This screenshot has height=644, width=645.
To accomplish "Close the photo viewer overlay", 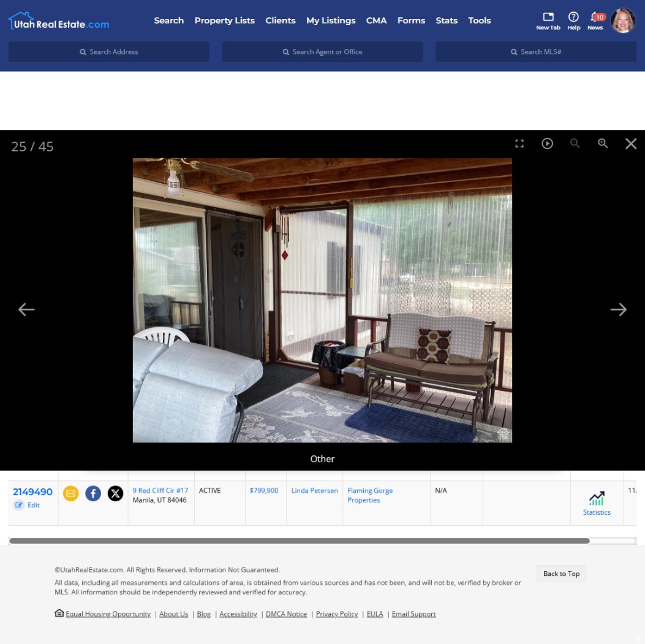I will coord(631,143).
